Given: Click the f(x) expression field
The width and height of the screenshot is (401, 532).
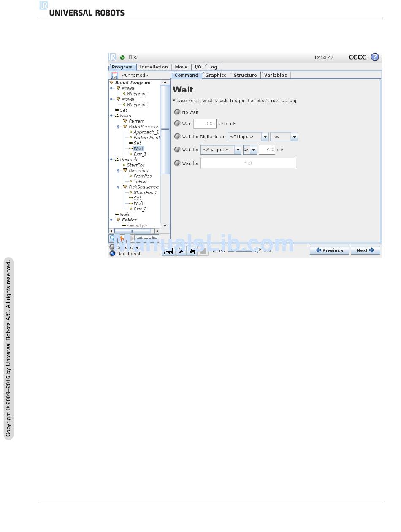Looking at the screenshot, I should point(248,163).
